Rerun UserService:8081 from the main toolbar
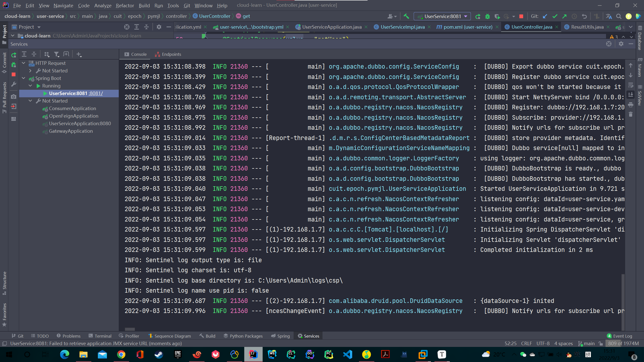 click(478, 16)
